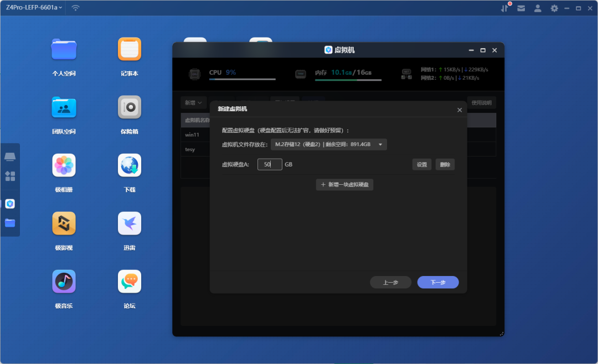Image resolution: width=598 pixels, height=364 pixels.
Task: Open the settings gear in top bar
Action: tap(554, 8)
